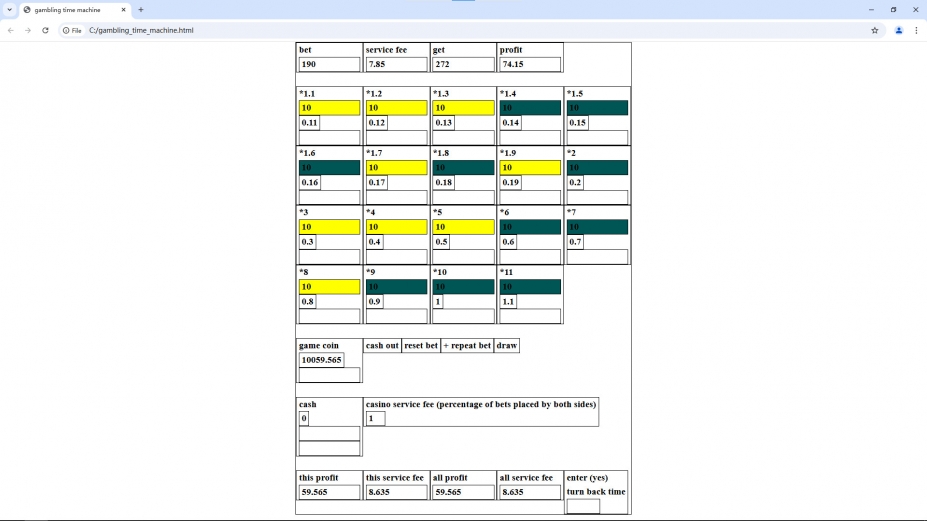927x521 pixels.
Task: Click the browser back arrow
Action: tap(10, 30)
